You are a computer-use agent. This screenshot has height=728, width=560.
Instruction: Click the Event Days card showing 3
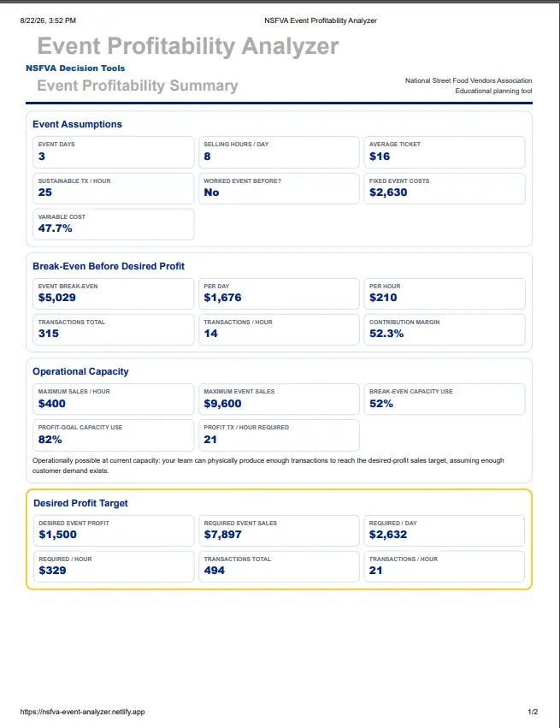(114, 152)
